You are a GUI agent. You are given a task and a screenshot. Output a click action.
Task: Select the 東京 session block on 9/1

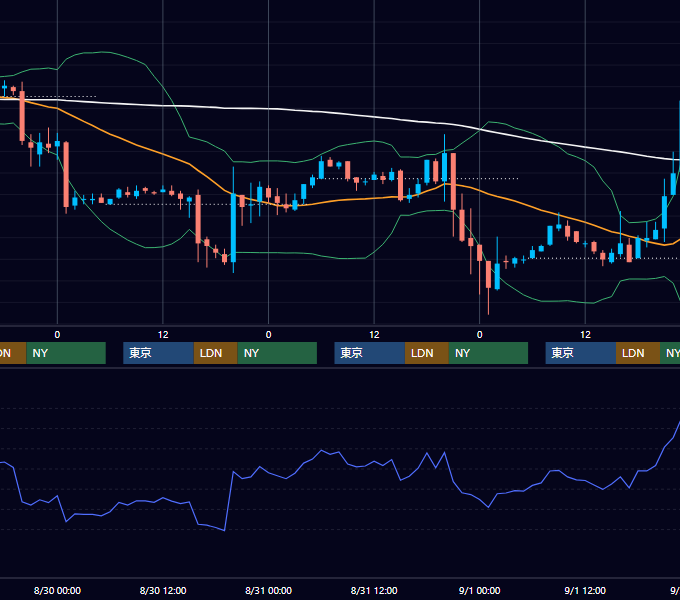[581, 353]
